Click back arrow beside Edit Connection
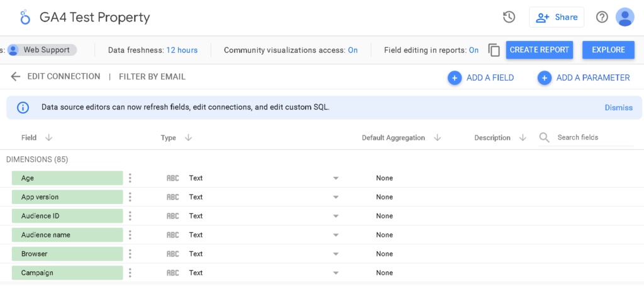The height and width of the screenshot is (287, 644). (16, 77)
